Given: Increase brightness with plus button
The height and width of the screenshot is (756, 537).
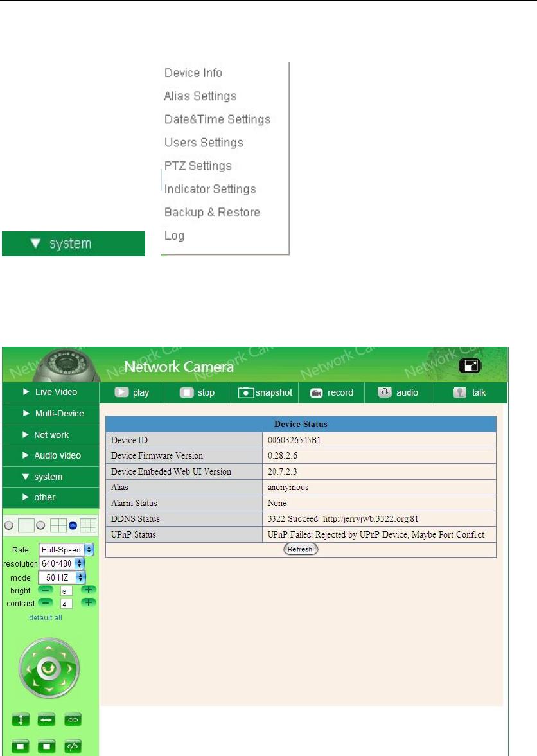Looking at the screenshot, I should click(x=89, y=590).
